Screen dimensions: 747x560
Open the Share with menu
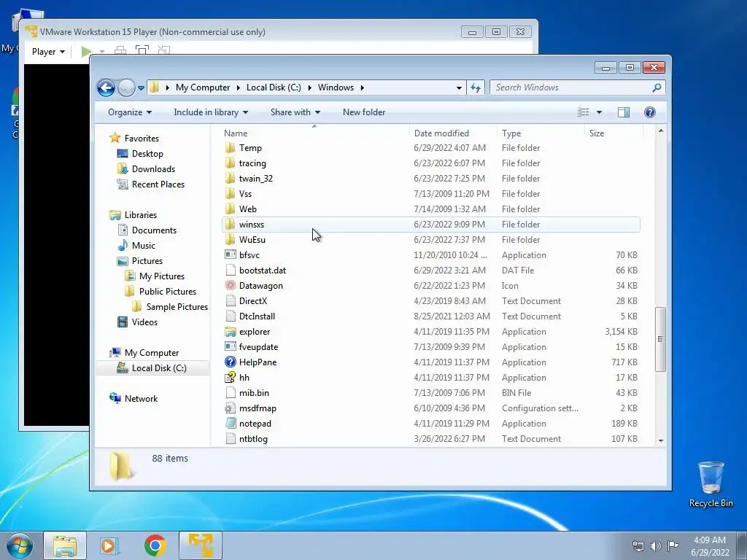click(x=295, y=112)
